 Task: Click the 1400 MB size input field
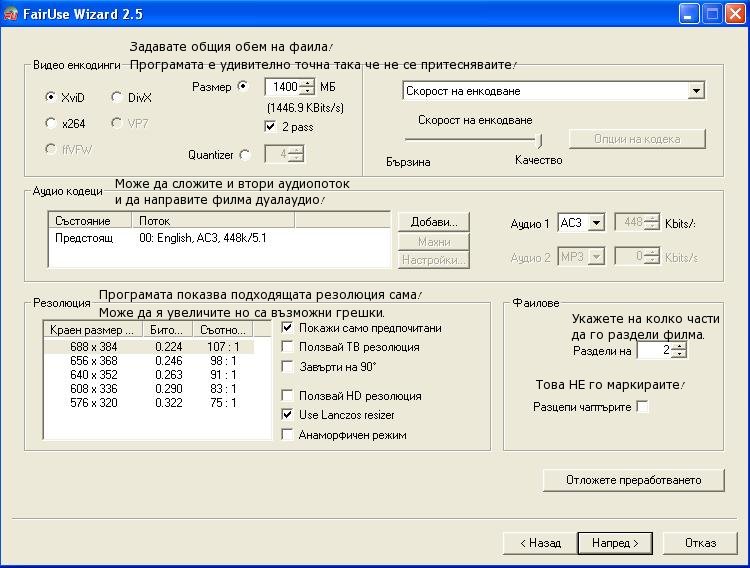(283, 87)
